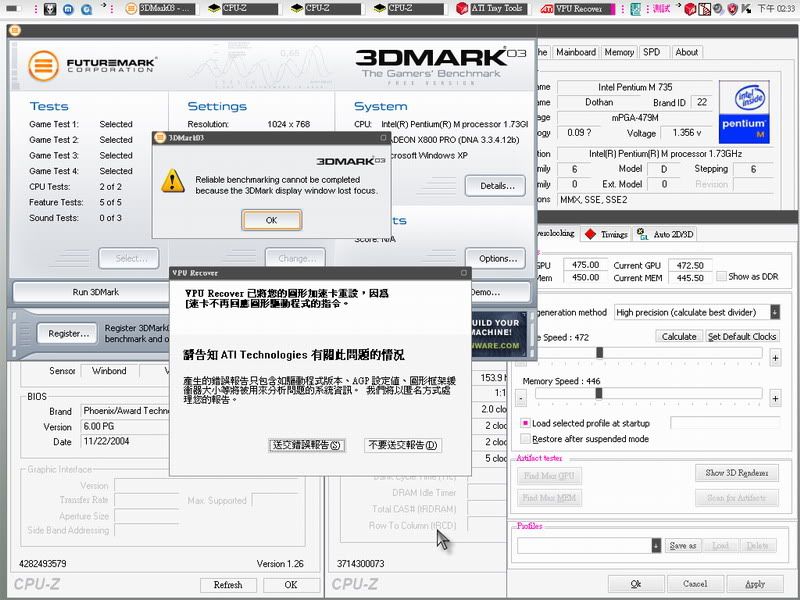Click the red ATI icon of VPU Recover taskbar button
Screen dimensions: 800x600
(x=547, y=9)
